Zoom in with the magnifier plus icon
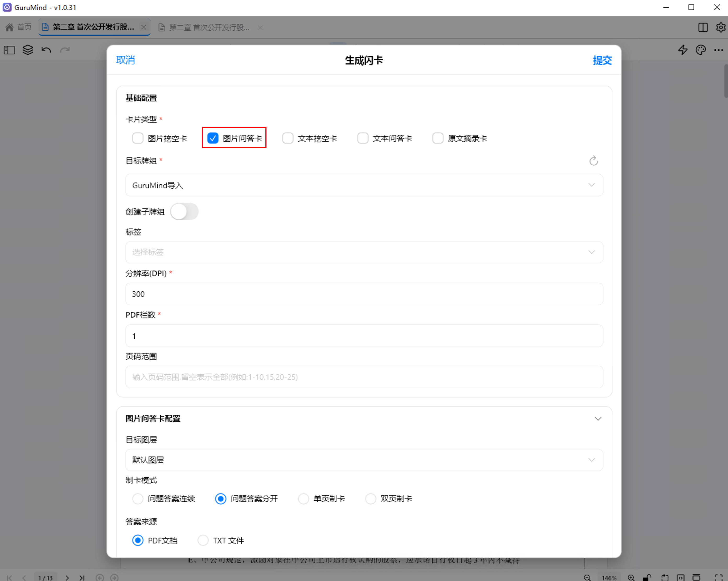728x581 pixels. (x=631, y=578)
